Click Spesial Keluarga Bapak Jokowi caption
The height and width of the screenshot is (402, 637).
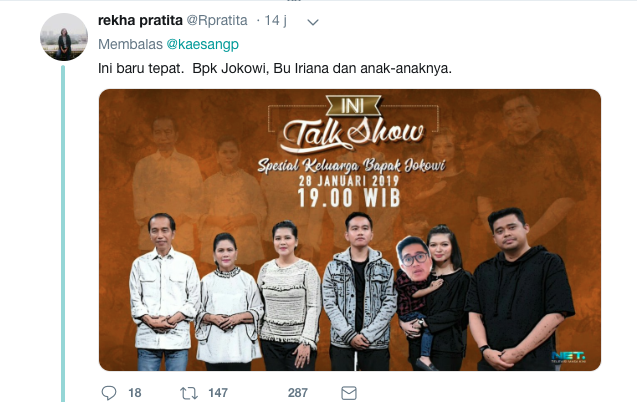click(352, 166)
